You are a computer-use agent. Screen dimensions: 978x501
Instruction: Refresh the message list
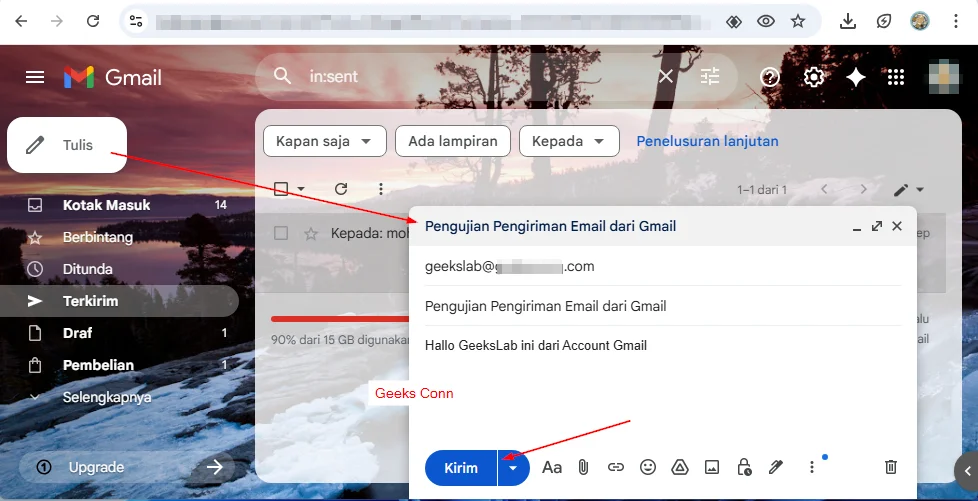pyautogui.click(x=341, y=189)
